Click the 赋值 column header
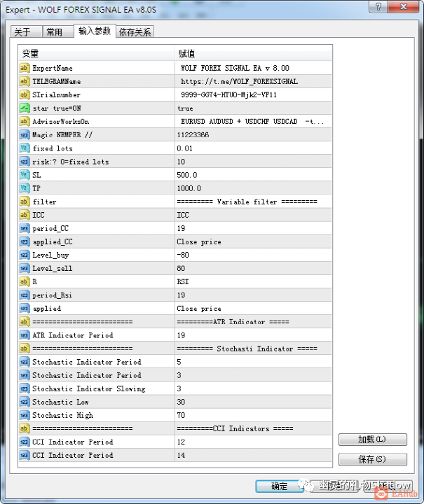The image size is (424, 504). click(253, 53)
